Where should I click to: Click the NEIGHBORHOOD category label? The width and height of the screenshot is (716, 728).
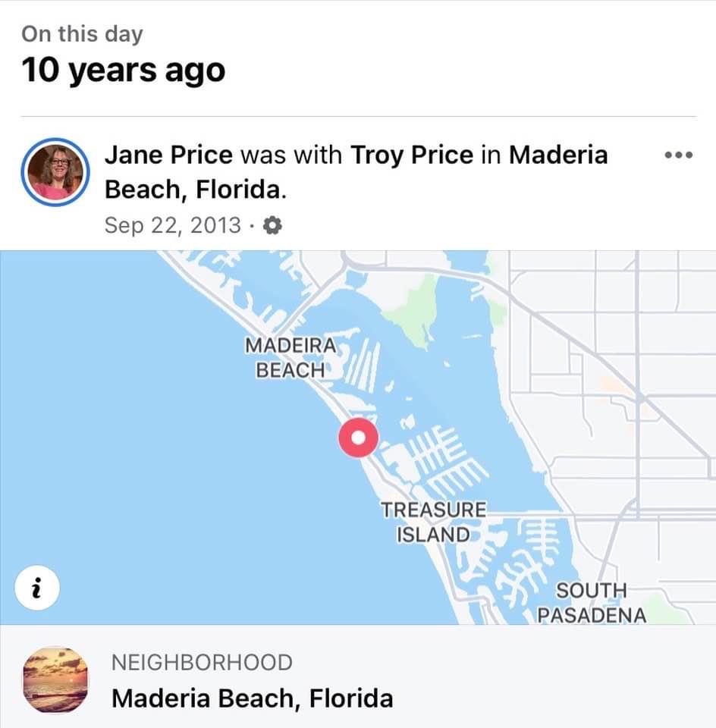pos(201,662)
